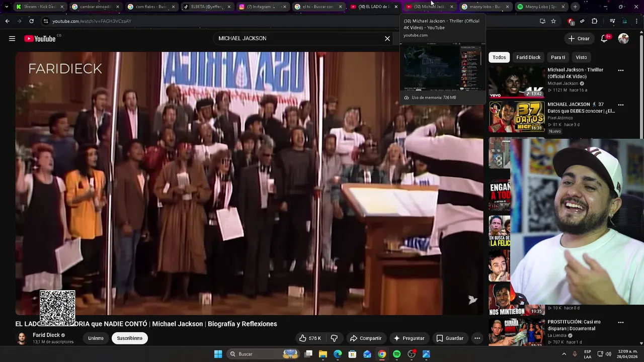Open the Pixel Atómico channel link
This screenshot has height=362, width=644.
560,118
